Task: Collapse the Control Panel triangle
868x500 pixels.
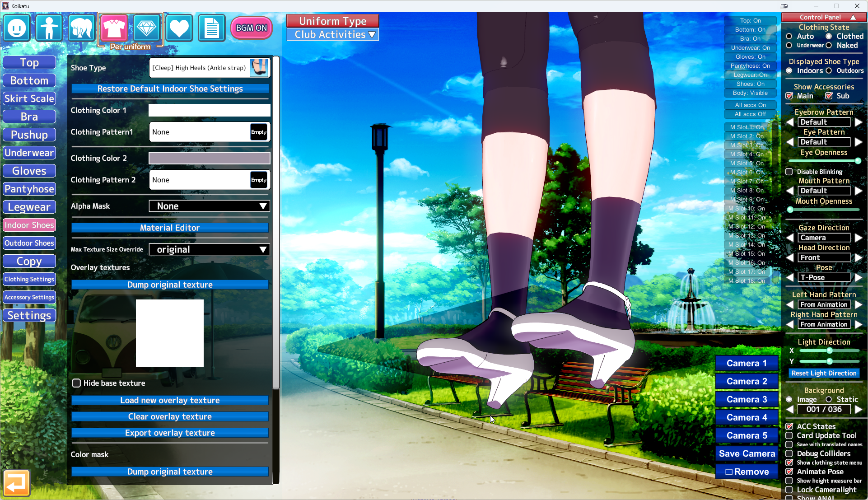Action: point(853,17)
